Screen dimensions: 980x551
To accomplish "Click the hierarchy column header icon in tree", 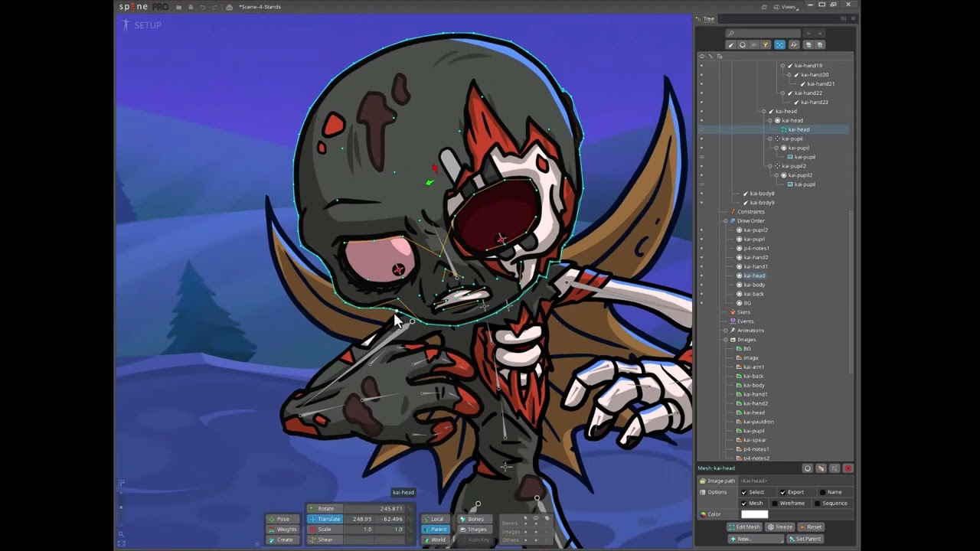I will pos(719,56).
